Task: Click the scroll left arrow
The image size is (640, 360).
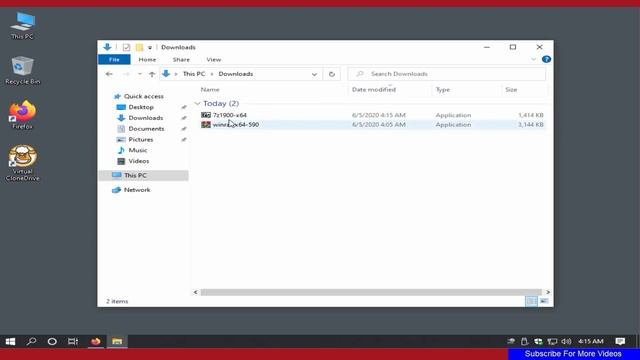Action: point(196,292)
